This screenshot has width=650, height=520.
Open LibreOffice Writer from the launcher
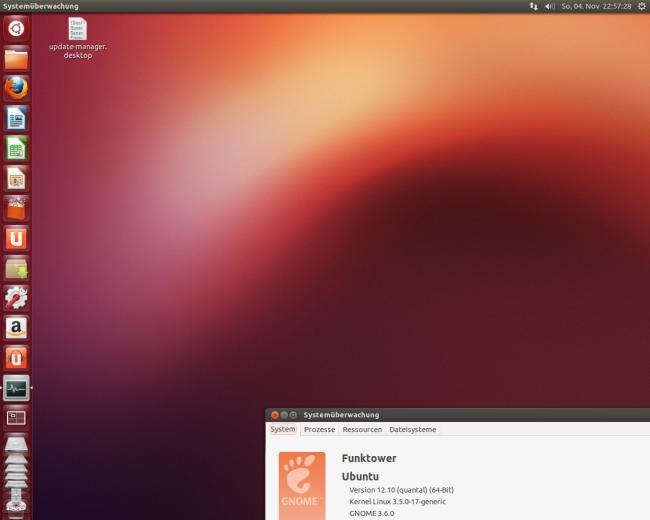click(16, 119)
